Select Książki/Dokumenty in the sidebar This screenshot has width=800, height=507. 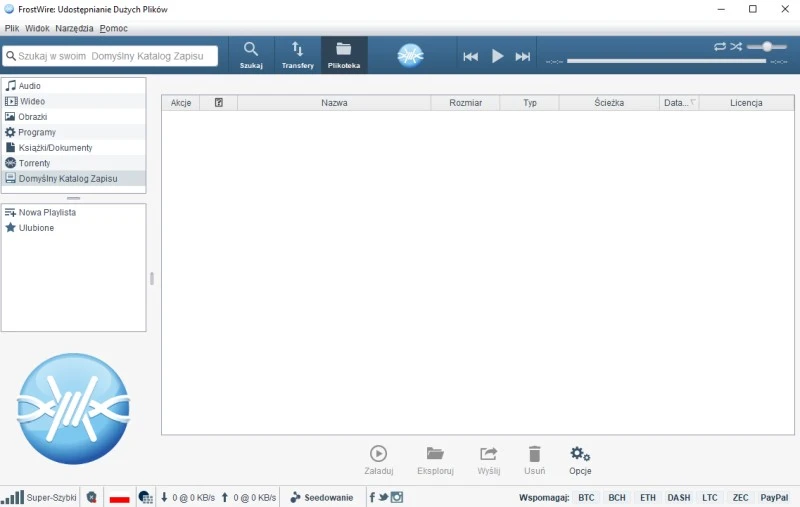coord(73,147)
